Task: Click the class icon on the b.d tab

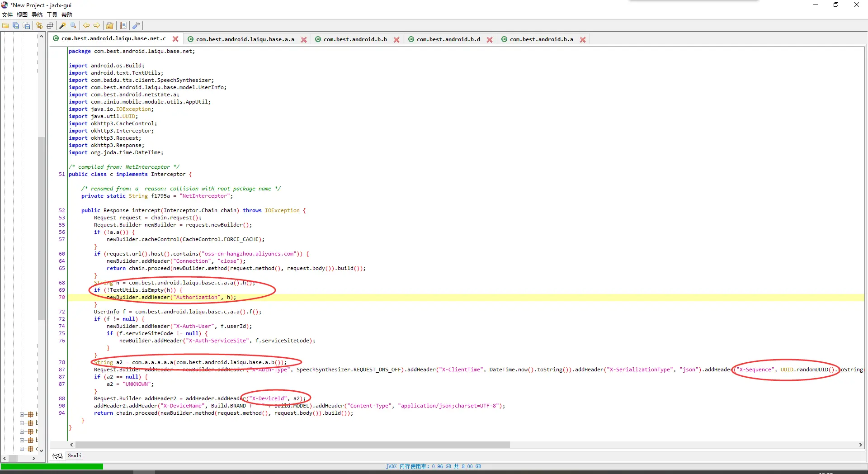Action: pyautogui.click(x=411, y=39)
